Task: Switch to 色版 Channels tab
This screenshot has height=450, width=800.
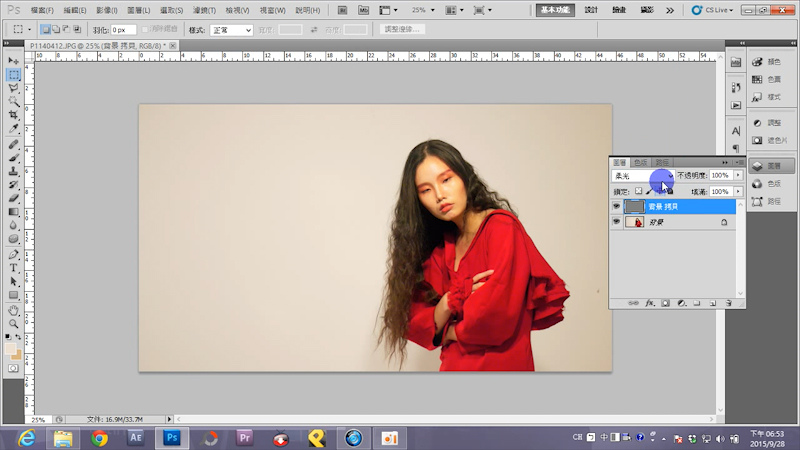Action: tap(640, 162)
